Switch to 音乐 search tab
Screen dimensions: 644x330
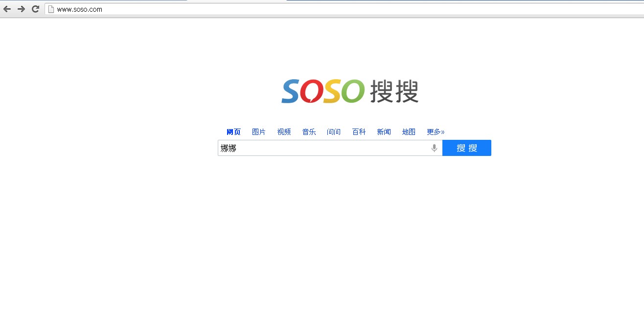tap(309, 132)
